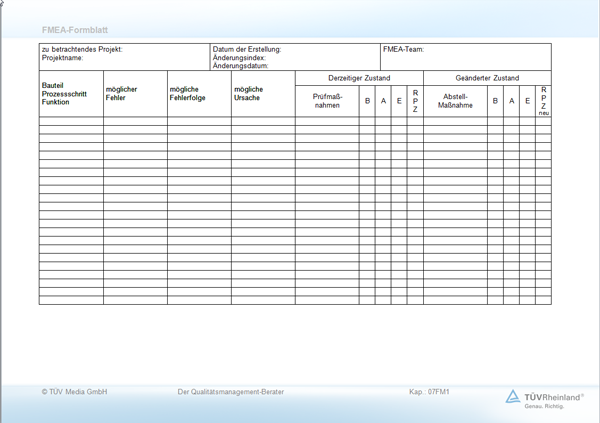The image size is (600, 423).
Task: Select the 'Der Qualitätsmanagement-Berater' footer text
Action: pos(230,392)
